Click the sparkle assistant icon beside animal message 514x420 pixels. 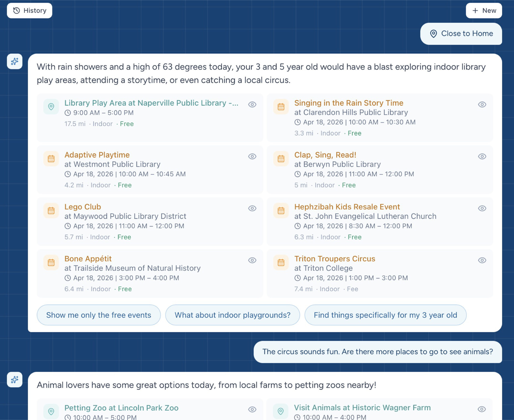click(15, 380)
